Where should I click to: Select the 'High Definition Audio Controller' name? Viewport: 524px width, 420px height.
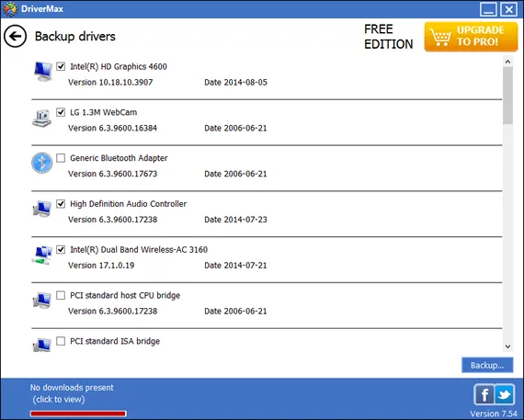128,204
